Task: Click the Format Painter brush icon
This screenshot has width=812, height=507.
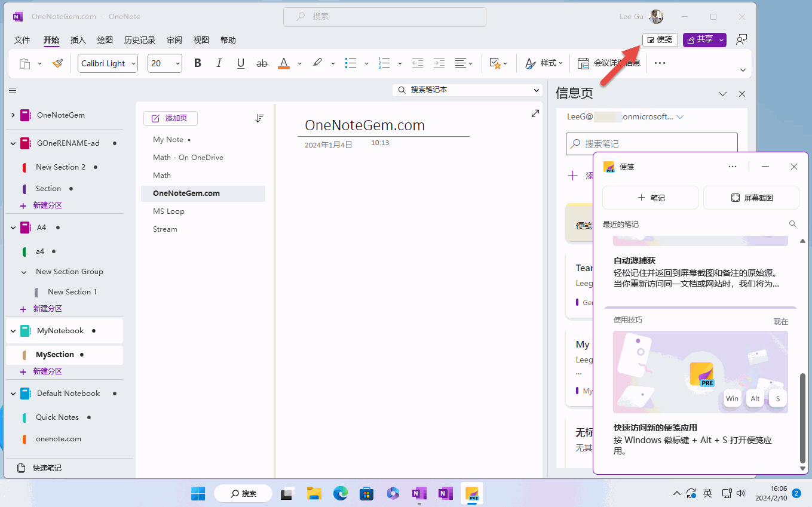Action: click(x=57, y=63)
